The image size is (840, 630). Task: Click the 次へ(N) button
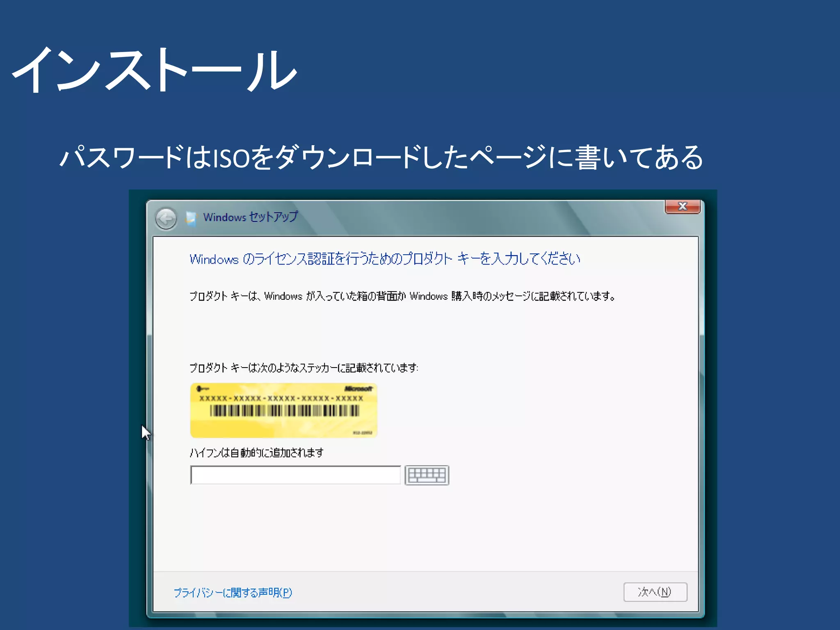655,592
